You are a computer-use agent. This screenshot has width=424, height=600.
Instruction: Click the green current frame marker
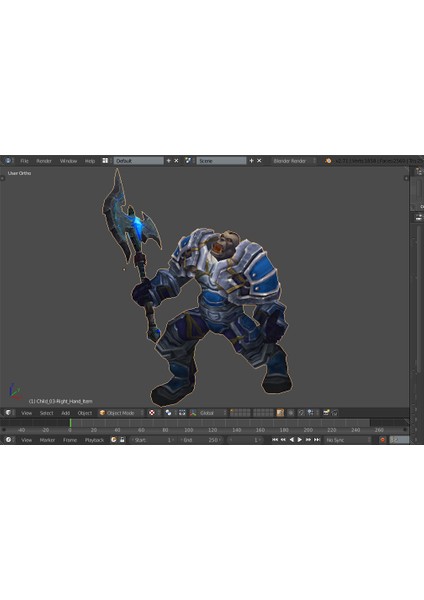point(70,423)
